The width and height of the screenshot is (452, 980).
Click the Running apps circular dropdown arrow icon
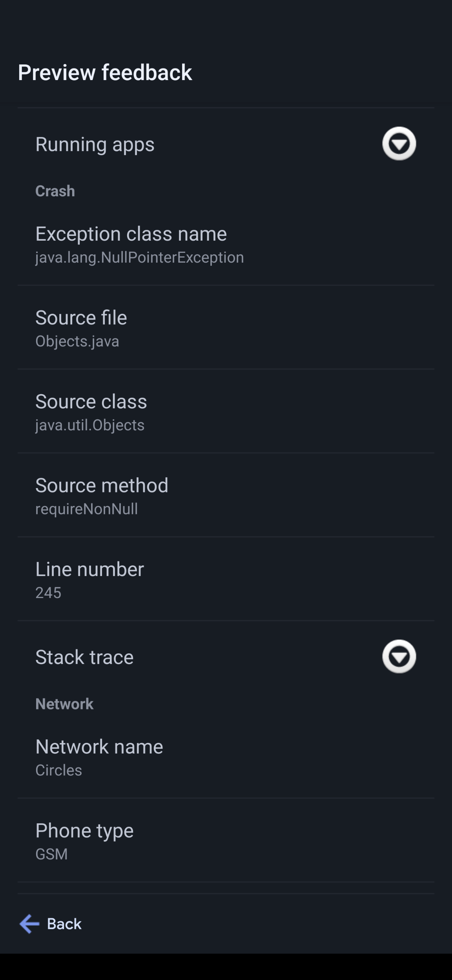point(399,144)
